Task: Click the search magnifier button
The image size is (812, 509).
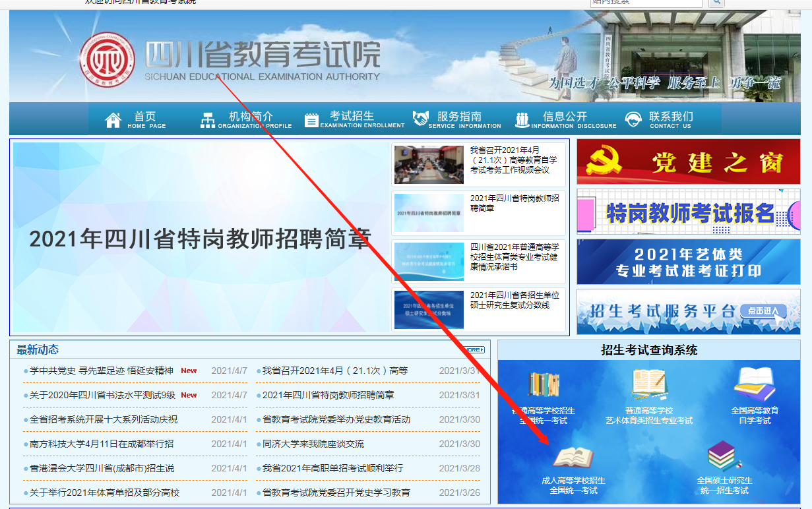Action: (716, 3)
